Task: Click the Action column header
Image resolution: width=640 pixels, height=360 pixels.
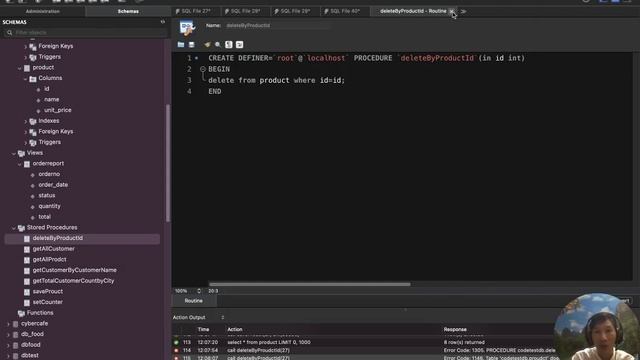Action: coord(235,329)
